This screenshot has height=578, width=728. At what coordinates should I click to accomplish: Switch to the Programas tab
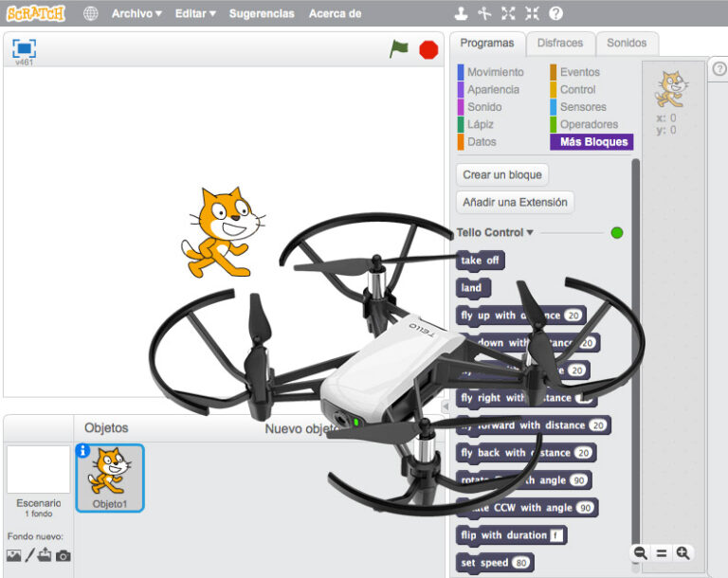pyautogui.click(x=487, y=44)
